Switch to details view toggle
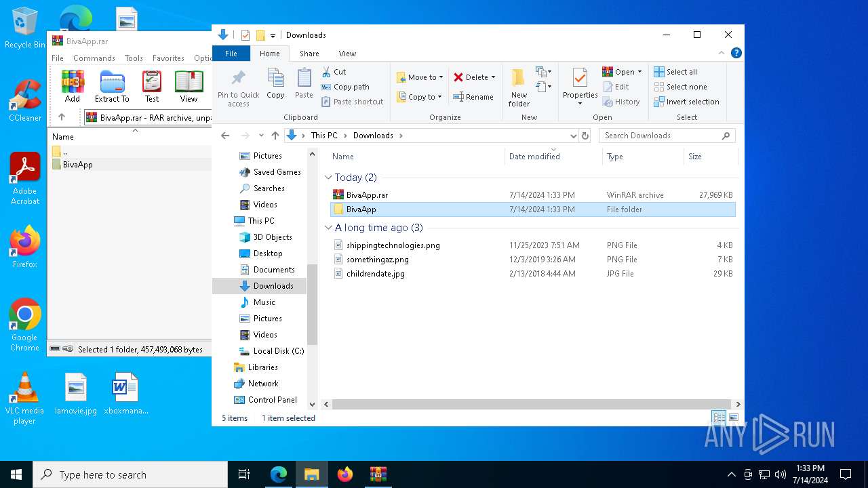 click(718, 418)
